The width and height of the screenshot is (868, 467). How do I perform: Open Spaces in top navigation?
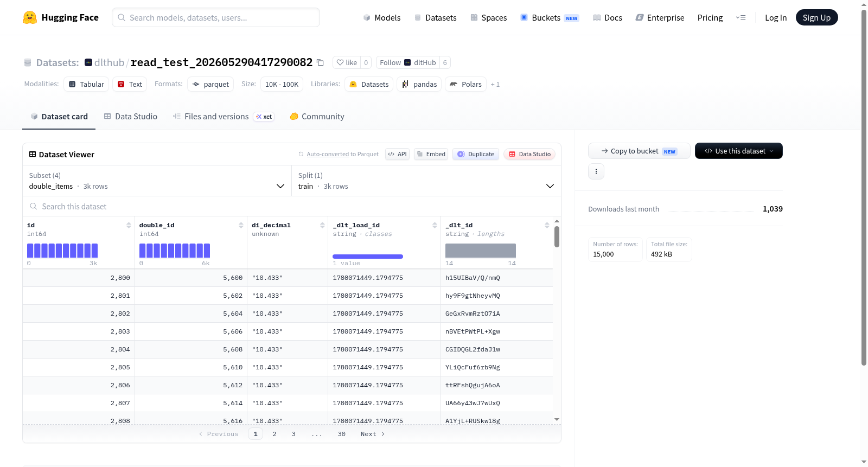488,17
